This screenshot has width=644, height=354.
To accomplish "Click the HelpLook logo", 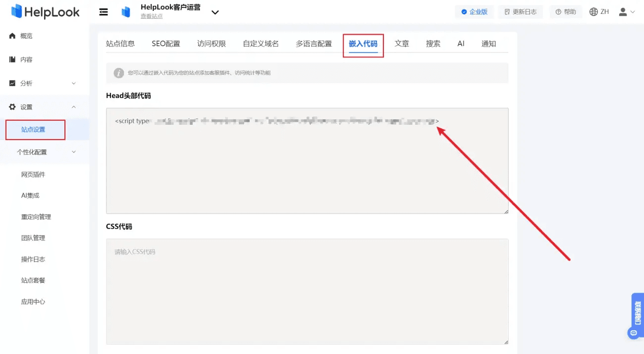I will coord(45,12).
